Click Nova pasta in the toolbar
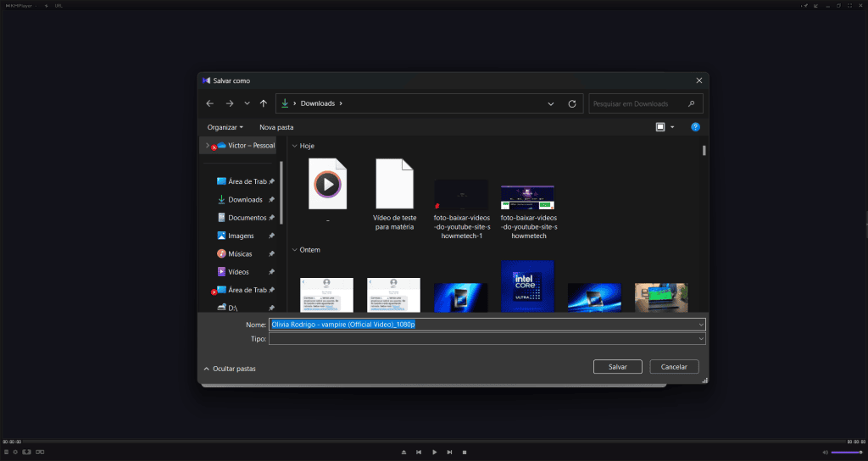 [276, 127]
